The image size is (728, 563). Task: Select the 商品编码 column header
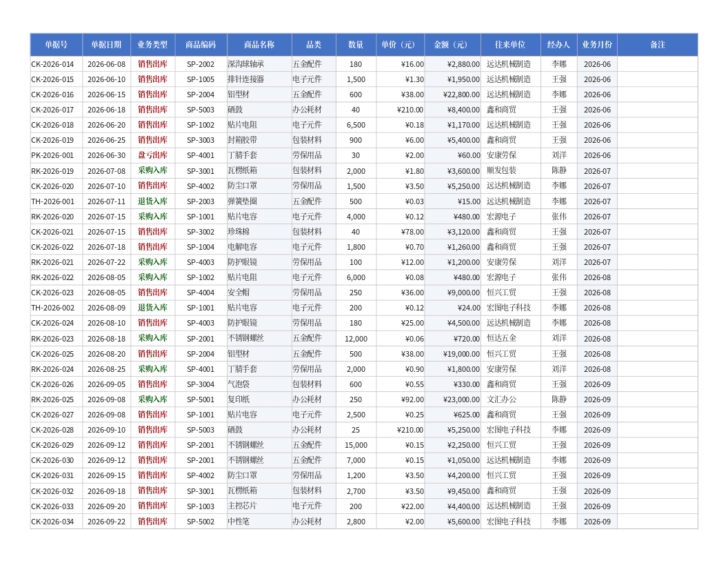[201, 45]
